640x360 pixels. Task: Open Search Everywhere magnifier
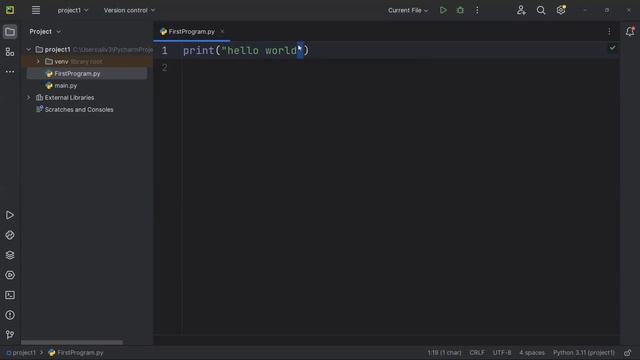(541, 10)
